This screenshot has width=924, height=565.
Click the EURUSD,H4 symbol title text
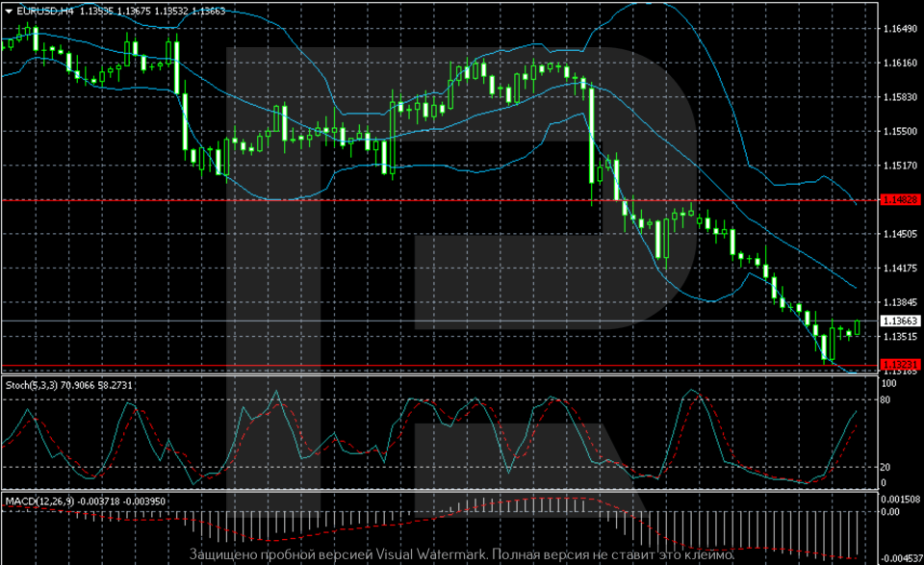point(45,11)
